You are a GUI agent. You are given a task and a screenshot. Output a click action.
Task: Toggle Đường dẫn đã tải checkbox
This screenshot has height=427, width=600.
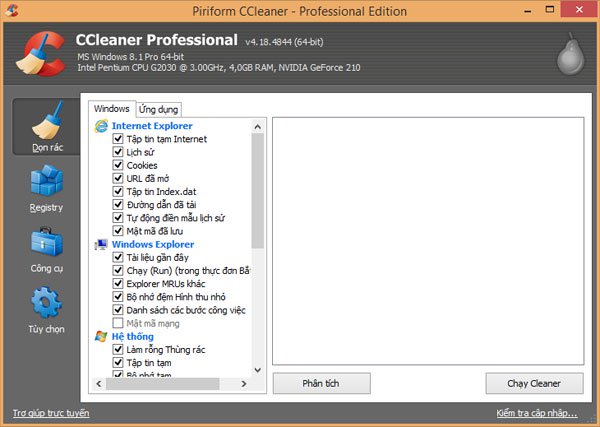[x=118, y=204]
